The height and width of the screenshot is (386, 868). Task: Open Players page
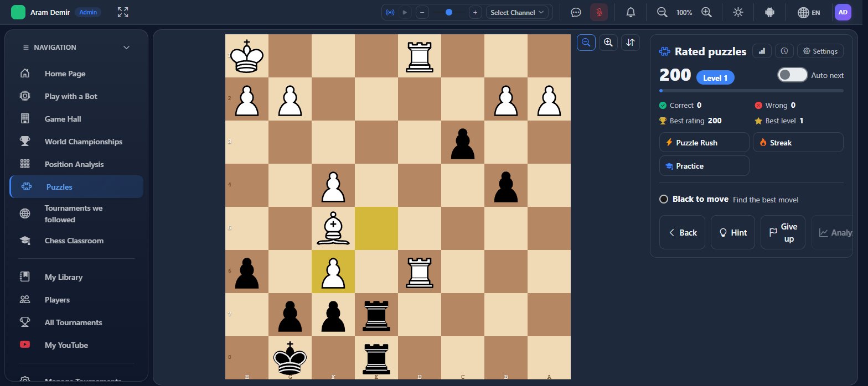click(76, 300)
